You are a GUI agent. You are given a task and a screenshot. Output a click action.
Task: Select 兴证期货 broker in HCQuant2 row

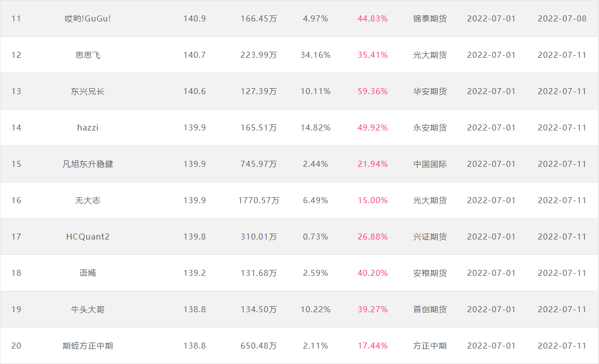[x=430, y=237]
